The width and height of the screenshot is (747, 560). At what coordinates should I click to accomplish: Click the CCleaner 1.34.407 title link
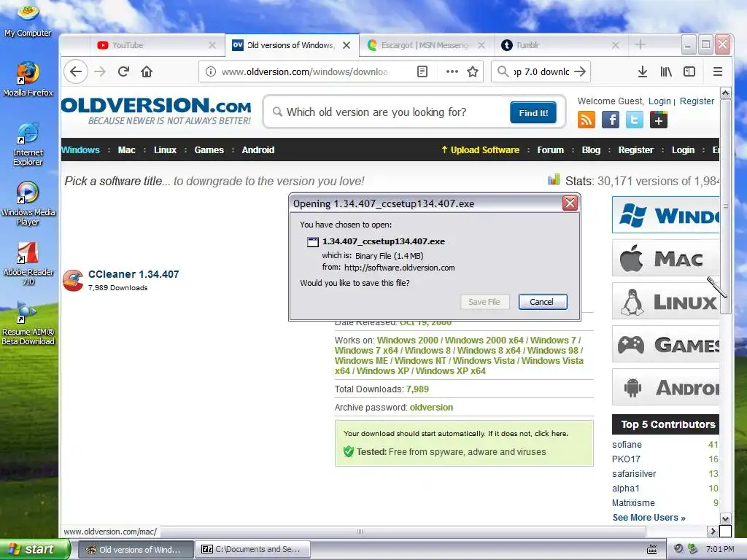point(133,274)
